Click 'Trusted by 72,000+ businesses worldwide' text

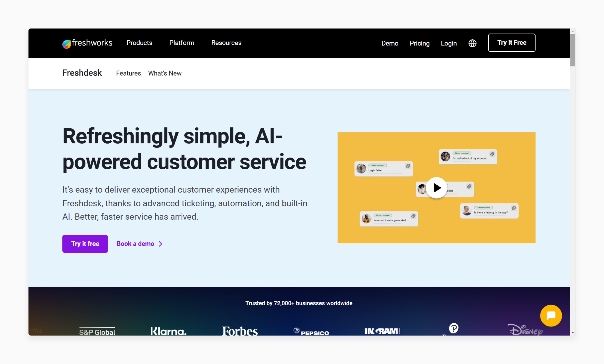[x=299, y=303]
